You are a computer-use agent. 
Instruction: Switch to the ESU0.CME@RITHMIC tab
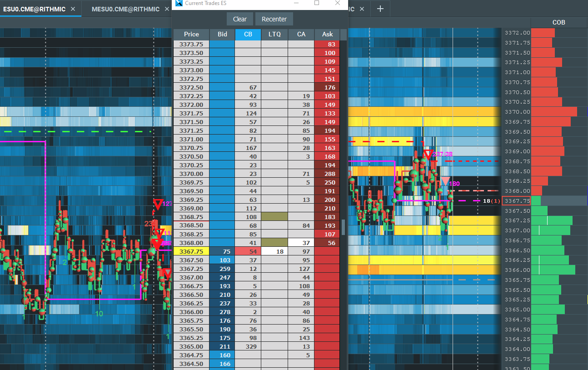click(x=35, y=9)
